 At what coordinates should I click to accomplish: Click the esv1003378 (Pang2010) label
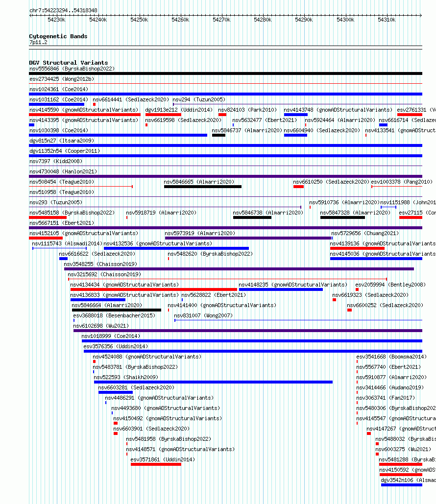(402, 182)
